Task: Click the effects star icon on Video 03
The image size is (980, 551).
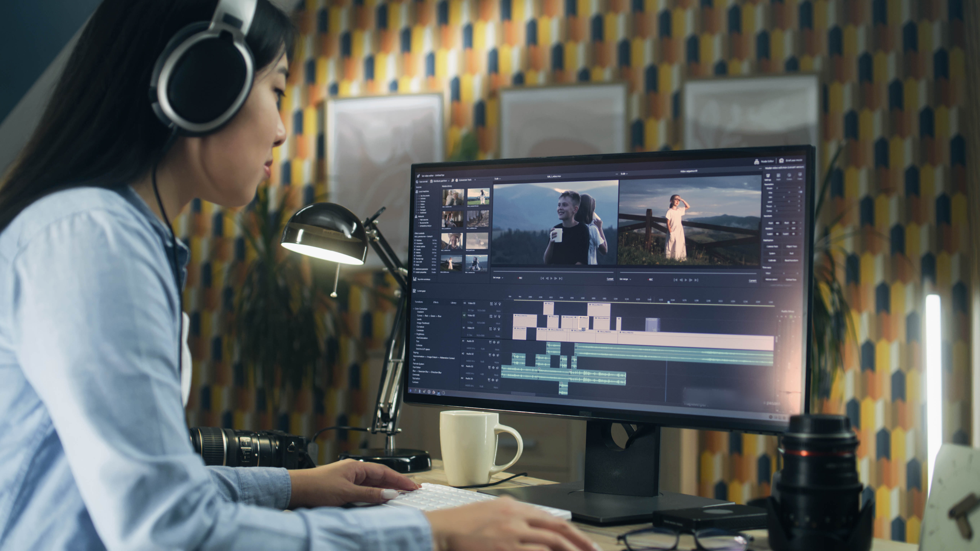Action: click(x=495, y=304)
